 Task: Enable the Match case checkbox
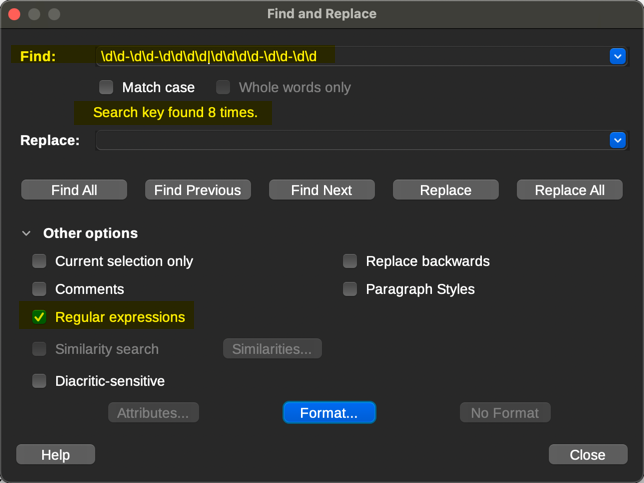(x=106, y=87)
